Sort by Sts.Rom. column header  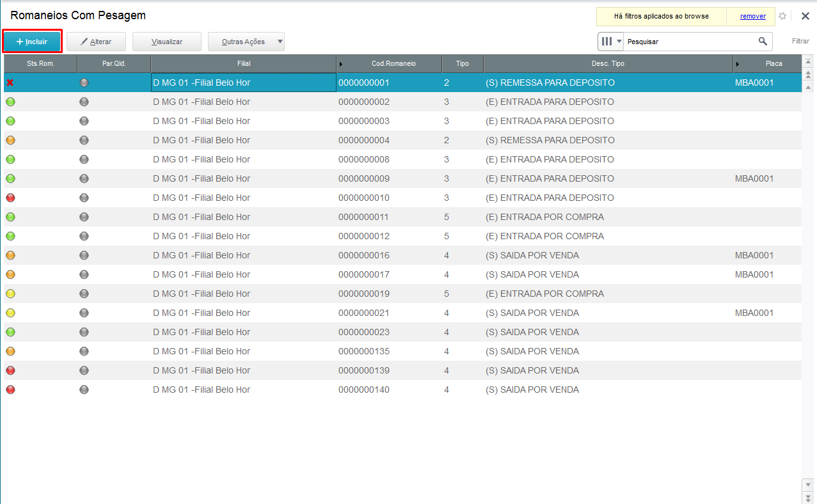40,64
